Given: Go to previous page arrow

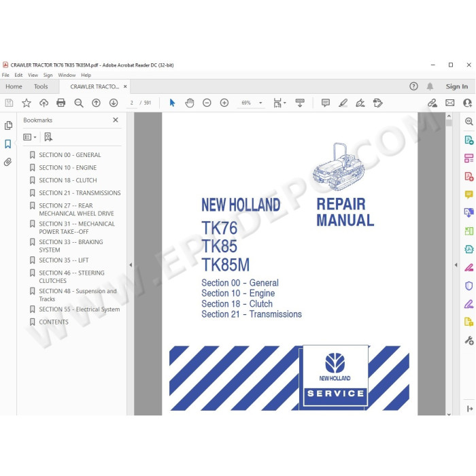Looking at the screenshot, I should pos(96,103).
